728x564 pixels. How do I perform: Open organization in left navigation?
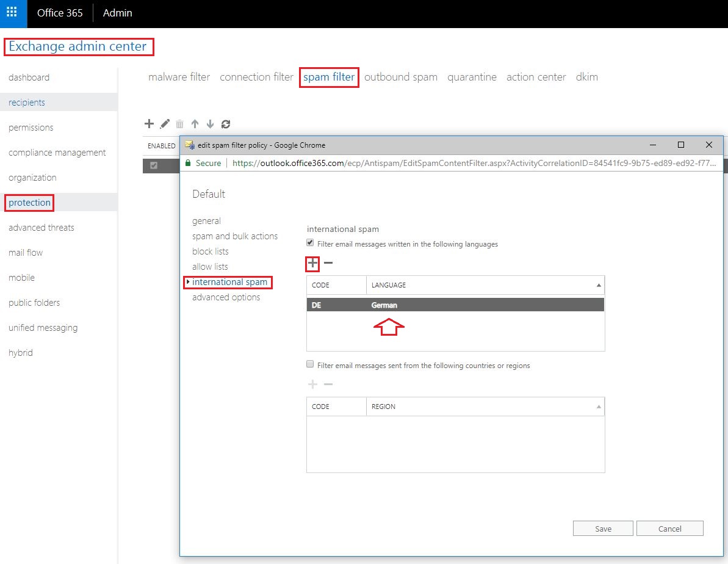32,178
